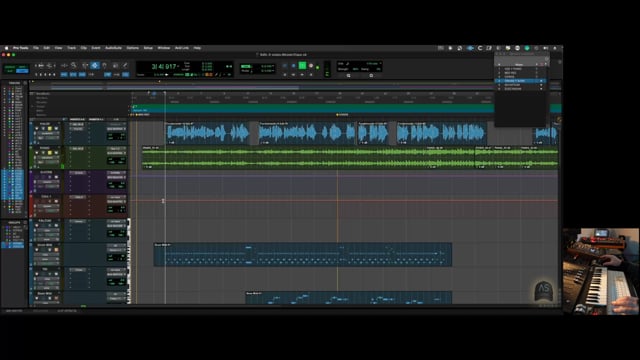The image size is (640, 360).
Task: Select the first blue audio clip
Action: 208,133
